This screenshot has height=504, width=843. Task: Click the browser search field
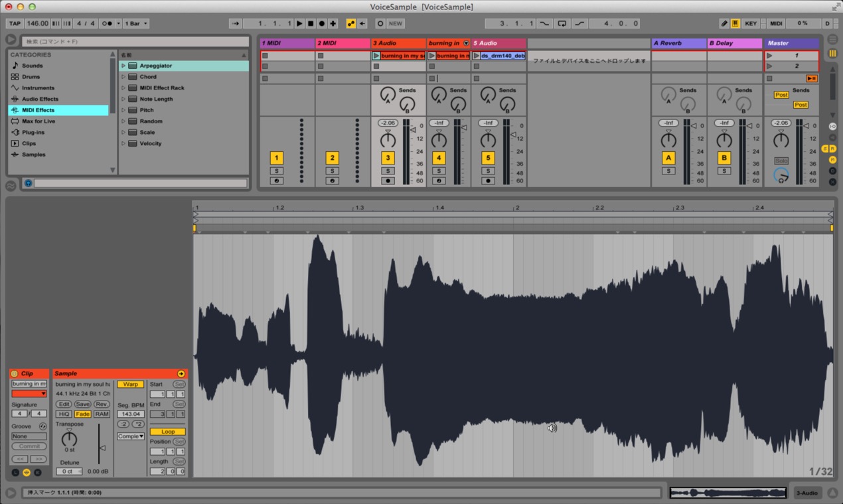[x=135, y=41]
